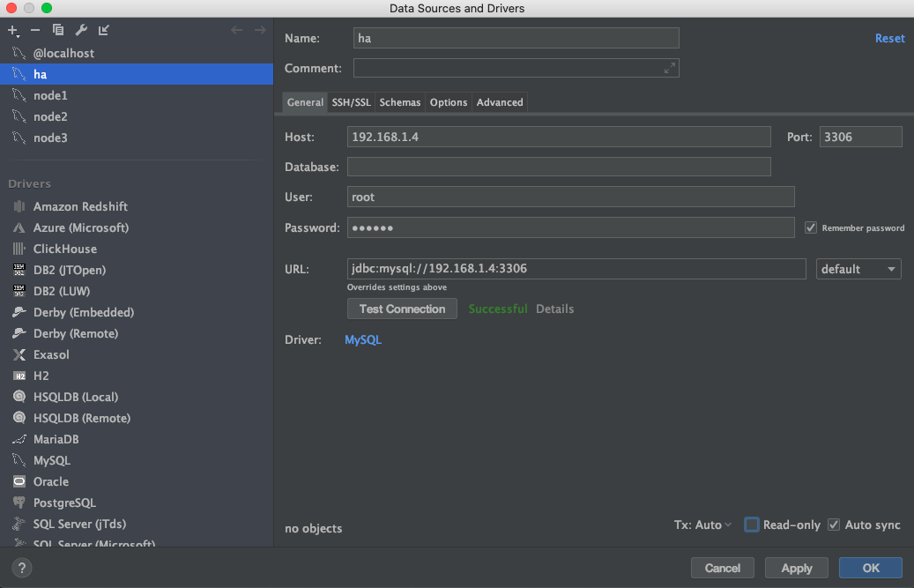The image size is (914, 588).
Task: Select the Exasol driver icon
Action: pos(19,354)
